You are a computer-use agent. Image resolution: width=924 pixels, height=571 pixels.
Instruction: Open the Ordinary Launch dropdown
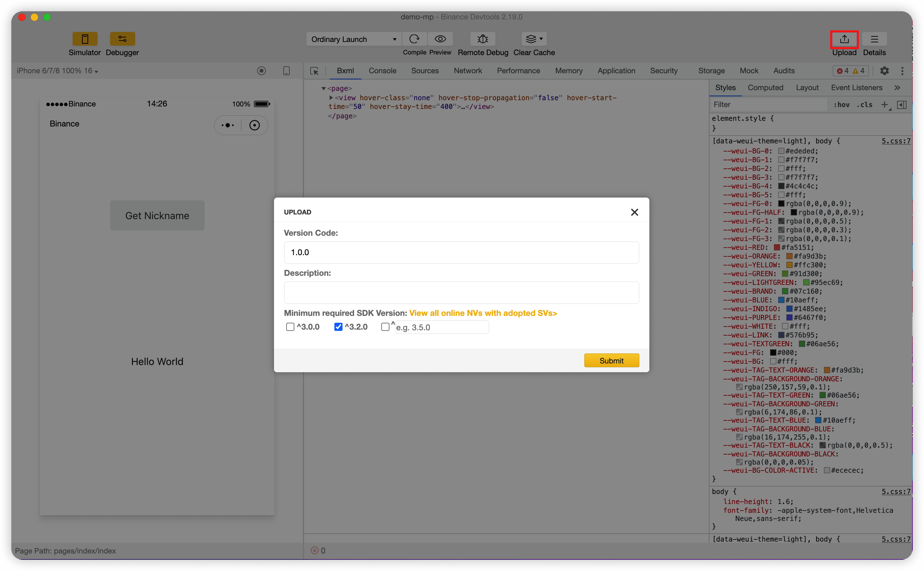[x=353, y=39]
